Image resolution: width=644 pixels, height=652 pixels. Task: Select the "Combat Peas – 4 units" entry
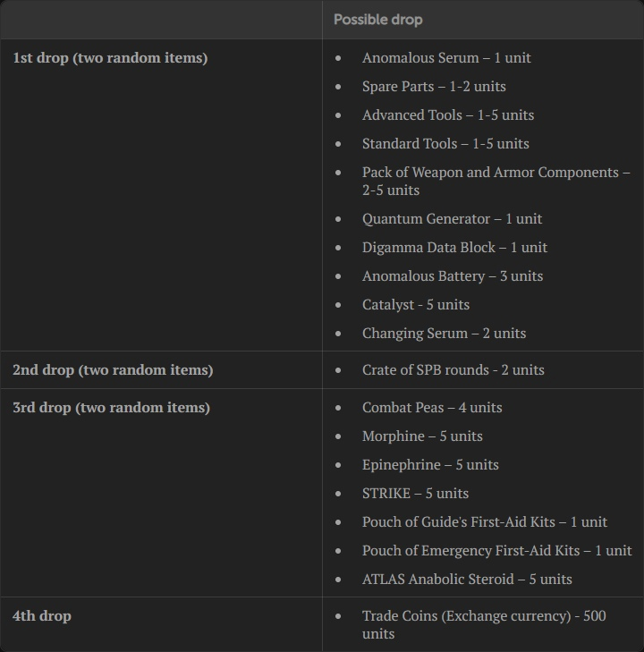pyautogui.click(x=432, y=408)
